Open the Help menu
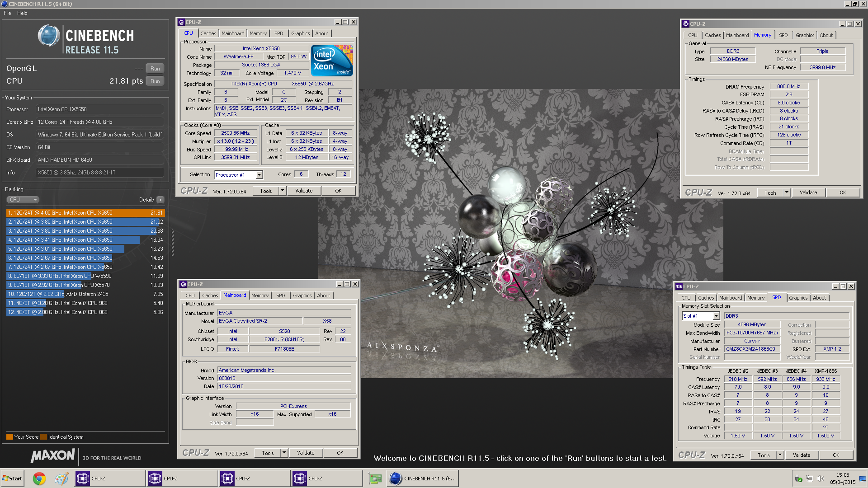The image size is (868, 488). (x=22, y=13)
